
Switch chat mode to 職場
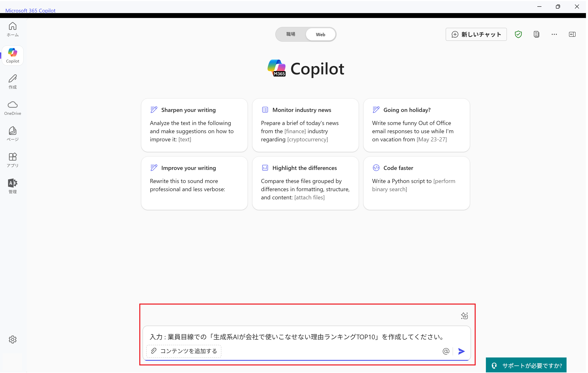(x=290, y=34)
